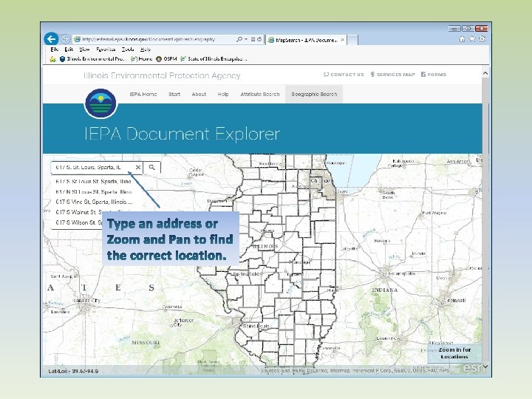This screenshot has height=399, width=532.
Task: Select the Geographic Search nav item
Action: click(314, 95)
